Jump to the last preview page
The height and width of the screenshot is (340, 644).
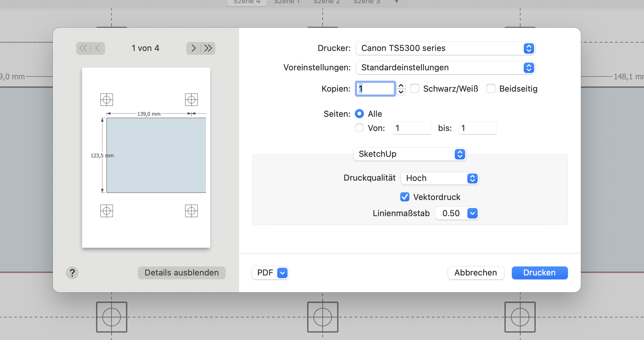tap(208, 48)
